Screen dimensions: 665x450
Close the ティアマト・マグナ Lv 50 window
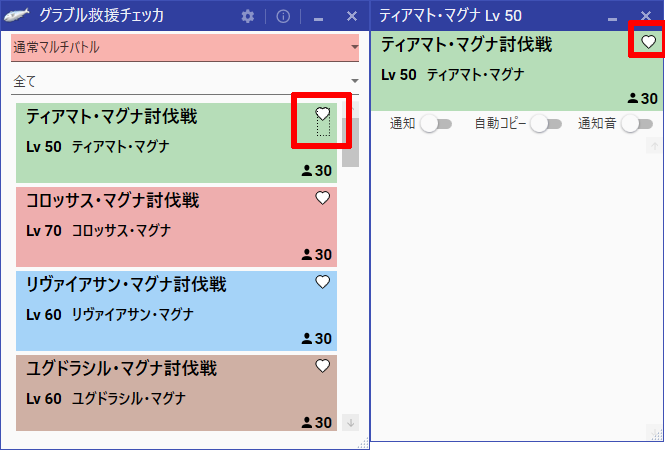pos(645,16)
